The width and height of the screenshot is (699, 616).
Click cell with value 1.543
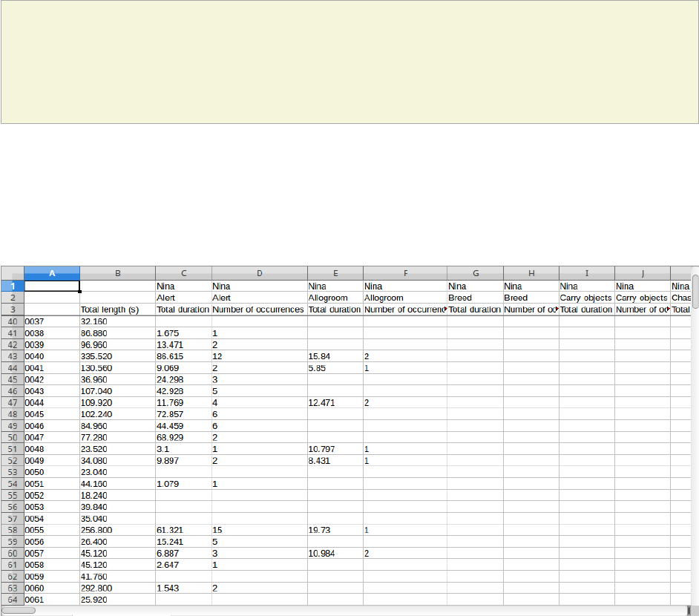(x=184, y=588)
